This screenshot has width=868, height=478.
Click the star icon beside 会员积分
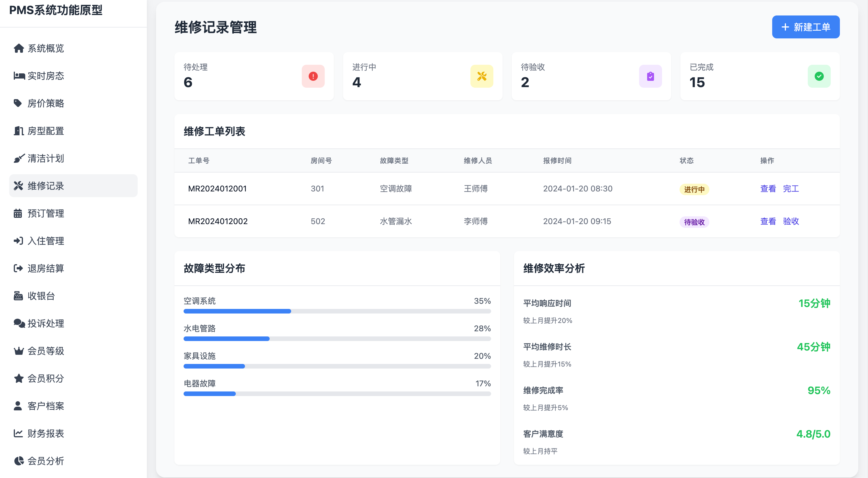tap(19, 378)
